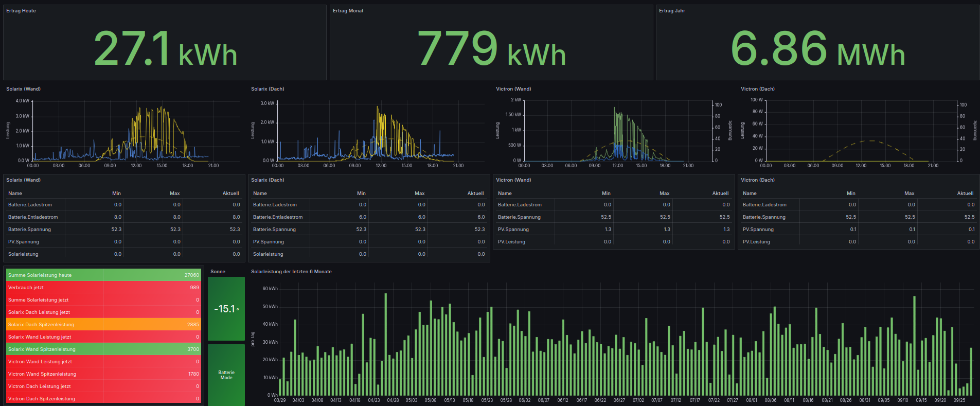
Task: Click the 779 kWh monthly yield value
Action: pyautogui.click(x=491, y=48)
